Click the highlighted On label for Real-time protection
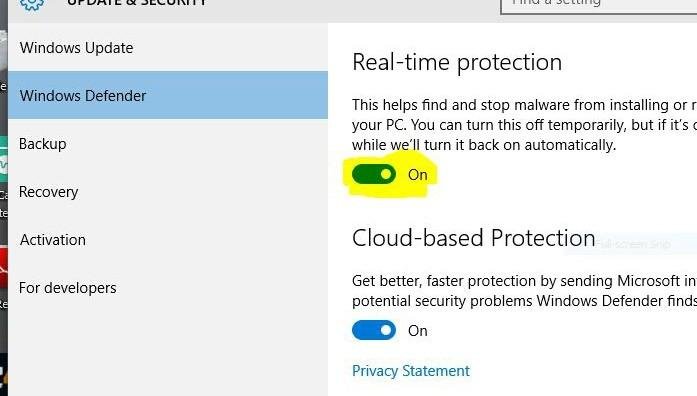The image size is (697, 396). pos(418,175)
